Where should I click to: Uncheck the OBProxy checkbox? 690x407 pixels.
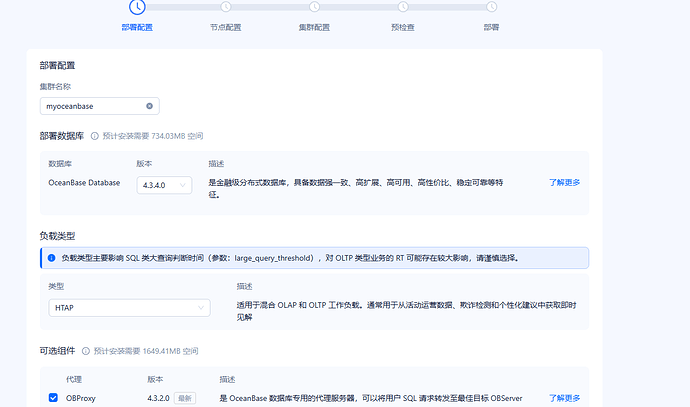tap(53, 398)
